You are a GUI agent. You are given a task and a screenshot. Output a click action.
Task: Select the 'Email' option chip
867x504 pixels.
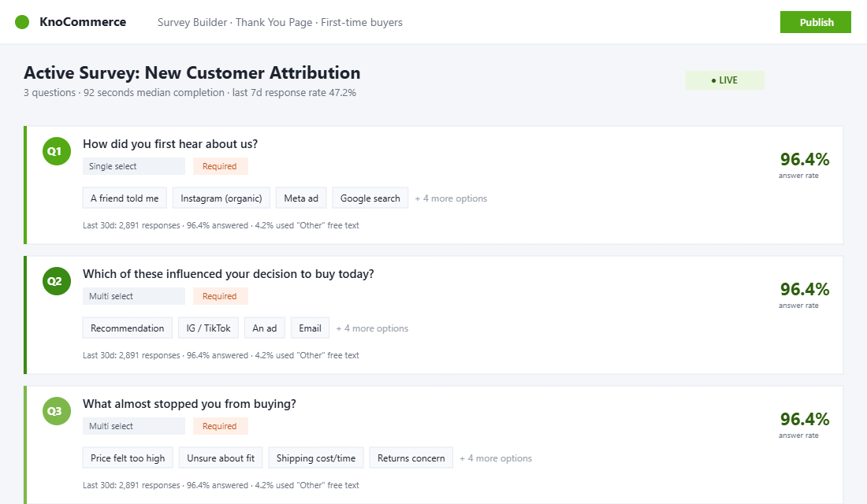point(311,328)
